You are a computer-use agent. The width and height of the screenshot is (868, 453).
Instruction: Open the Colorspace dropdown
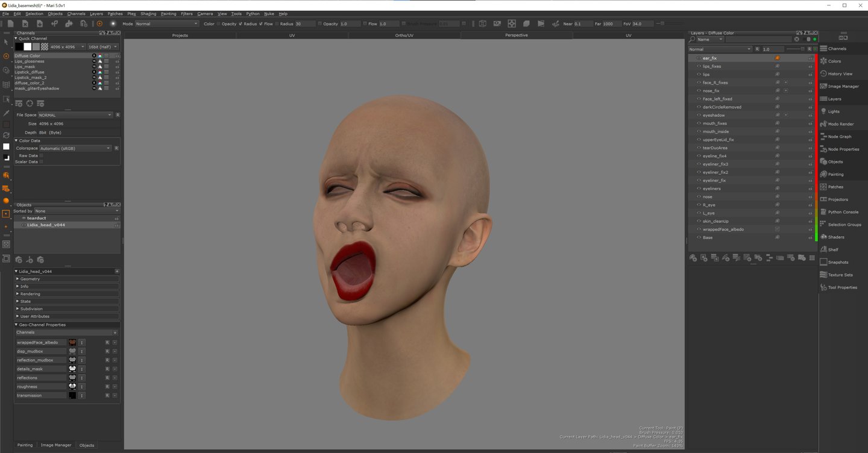pos(75,148)
